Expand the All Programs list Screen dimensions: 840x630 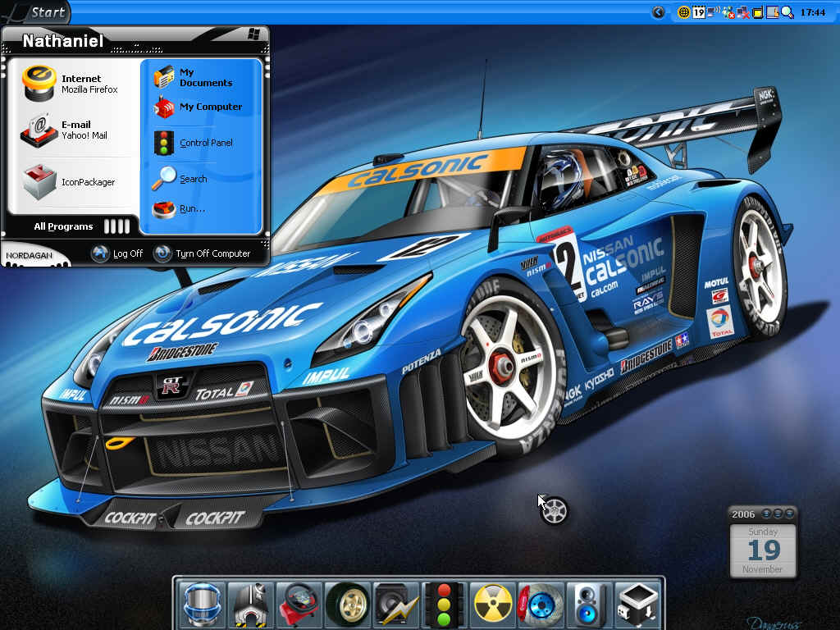tap(81, 226)
